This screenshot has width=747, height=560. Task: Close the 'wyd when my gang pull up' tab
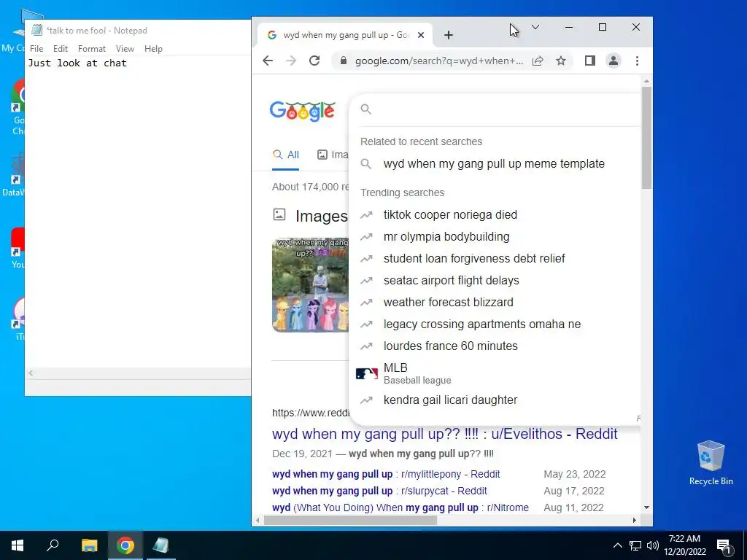[x=421, y=35]
